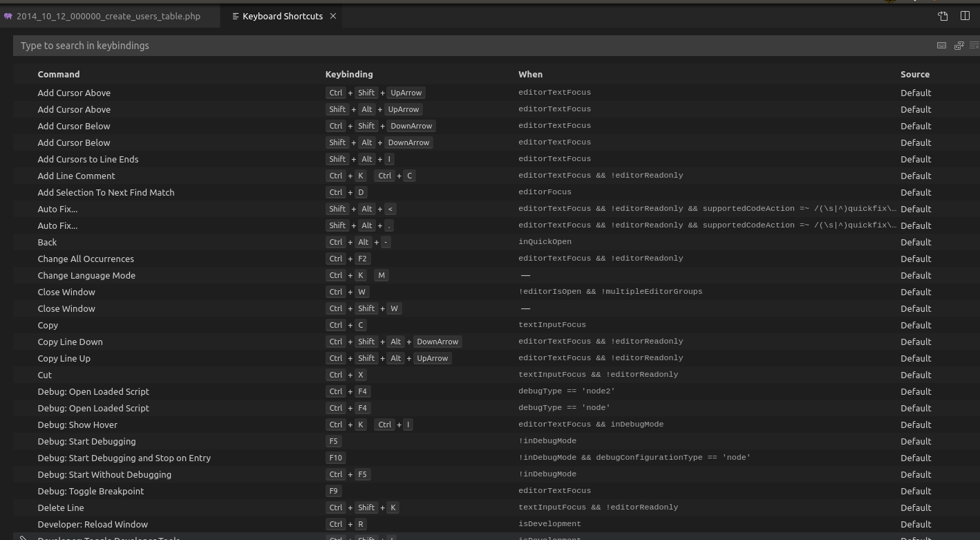Click the Keyboard Shortcuts tab list icon
Viewport: 980px width, 540px height.
236,16
